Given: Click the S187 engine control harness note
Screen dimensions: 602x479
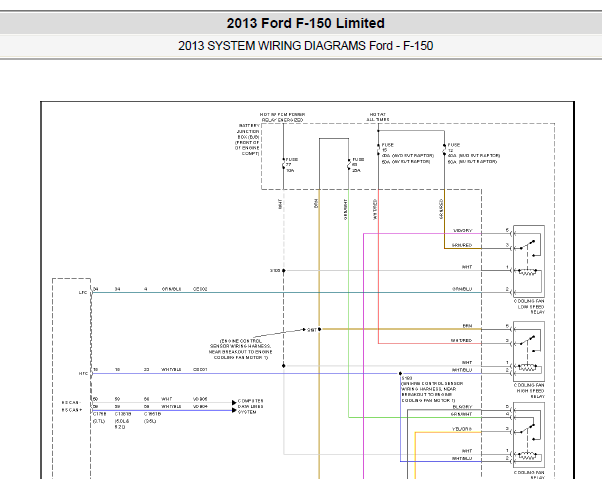Looking at the screenshot, I should (x=240, y=349).
